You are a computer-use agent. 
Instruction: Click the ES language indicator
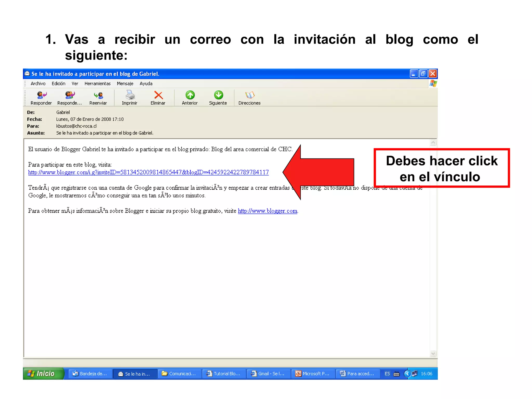(x=387, y=374)
